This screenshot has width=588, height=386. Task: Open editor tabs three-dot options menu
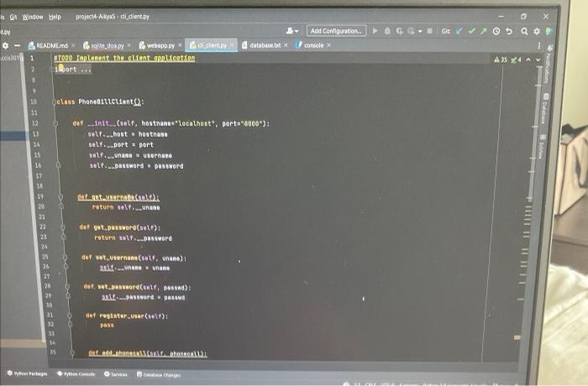pyautogui.click(x=539, y=45)
